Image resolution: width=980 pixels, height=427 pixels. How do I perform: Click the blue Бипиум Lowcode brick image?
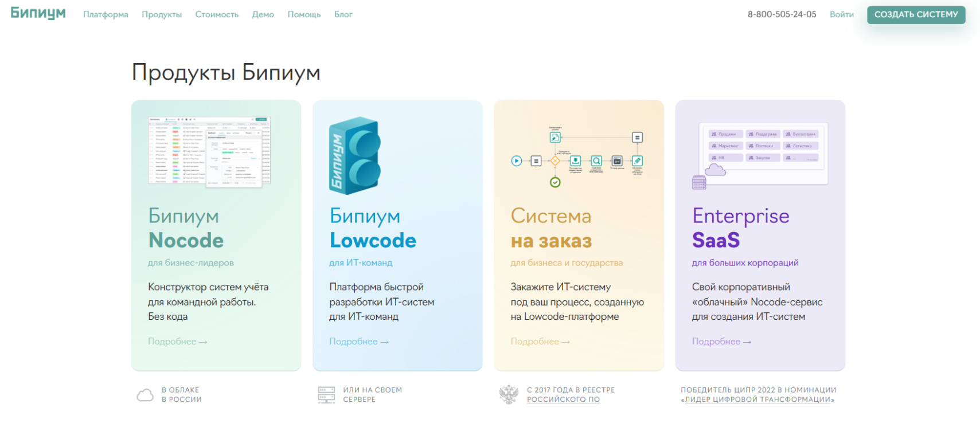[354, 155]
